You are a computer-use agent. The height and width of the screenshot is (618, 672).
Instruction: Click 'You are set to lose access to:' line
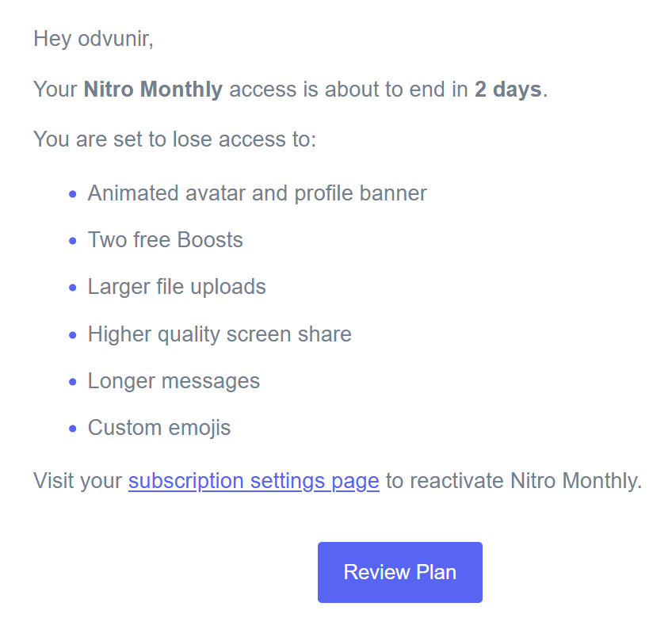click(174, 140)
